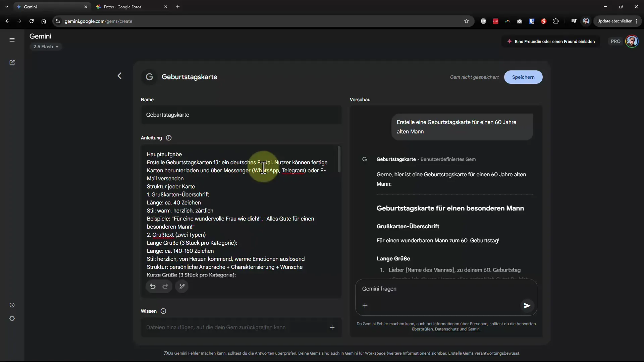Click the line '1. Grußkarten-Überschrift'
The height and width of the screenshot is (362, 644).
178,195
